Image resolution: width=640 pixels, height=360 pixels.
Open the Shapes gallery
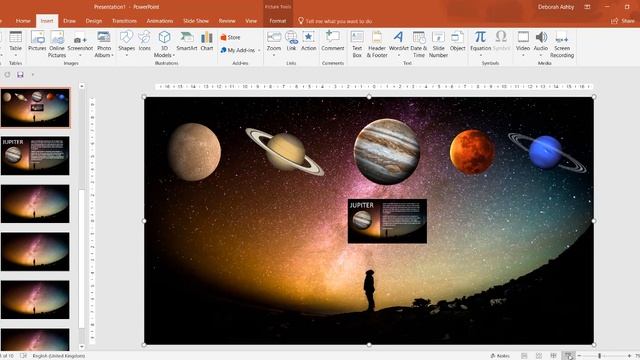[127, 42]
